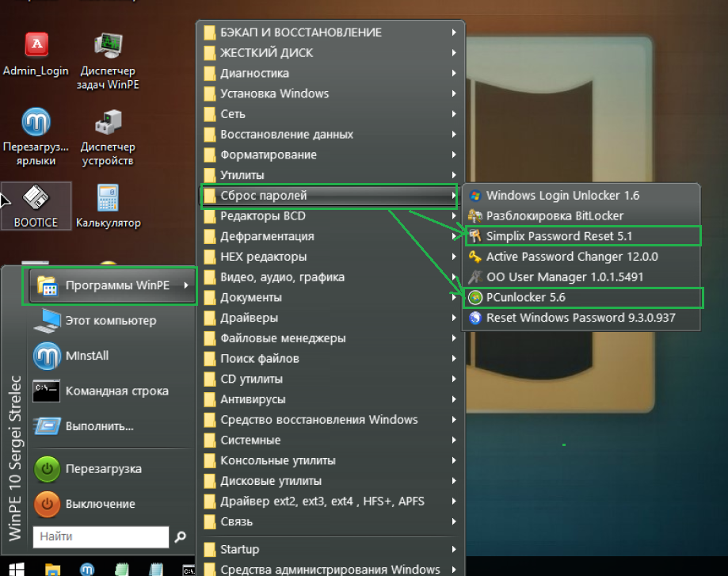Viewport: 728px width, 576px height.
Task: Click the Разблокировка BitLocker keys icon
Action: coord(475,216)
